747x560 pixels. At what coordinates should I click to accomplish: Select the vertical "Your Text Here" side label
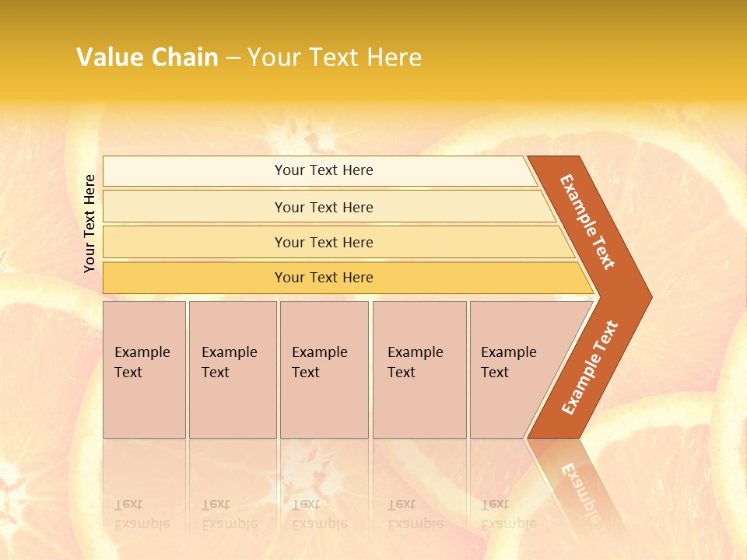pyautogui.click(x=89, y=223)
